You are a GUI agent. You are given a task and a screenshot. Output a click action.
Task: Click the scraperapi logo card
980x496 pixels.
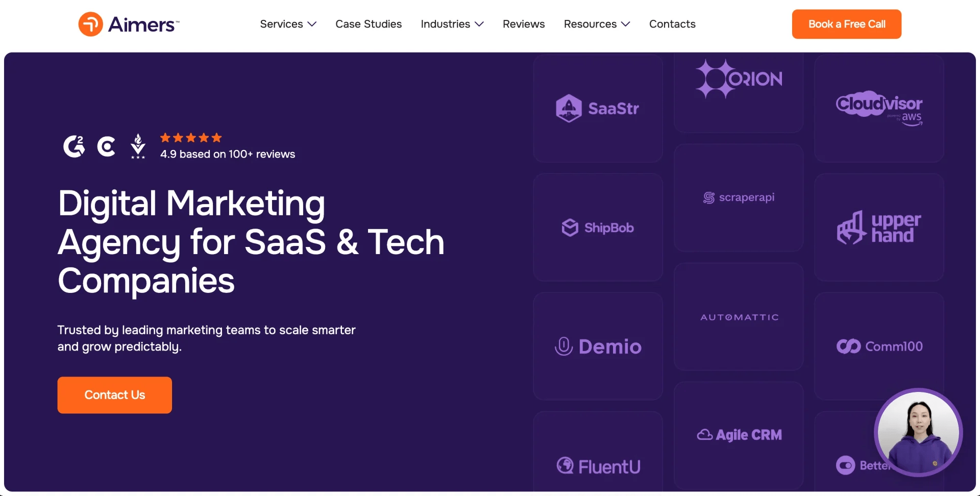point(739,197)
